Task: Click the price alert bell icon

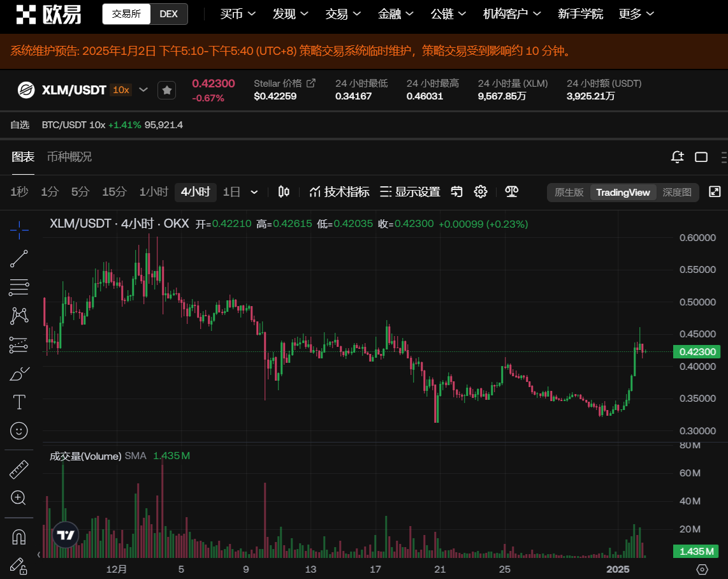Action: (677, 157)
